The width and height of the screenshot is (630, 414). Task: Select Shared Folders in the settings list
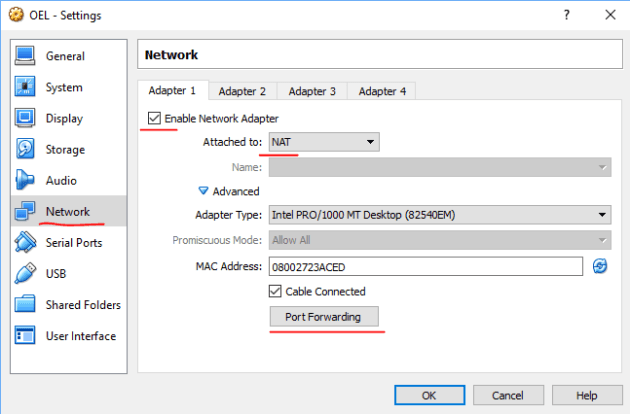pos(69,305)
